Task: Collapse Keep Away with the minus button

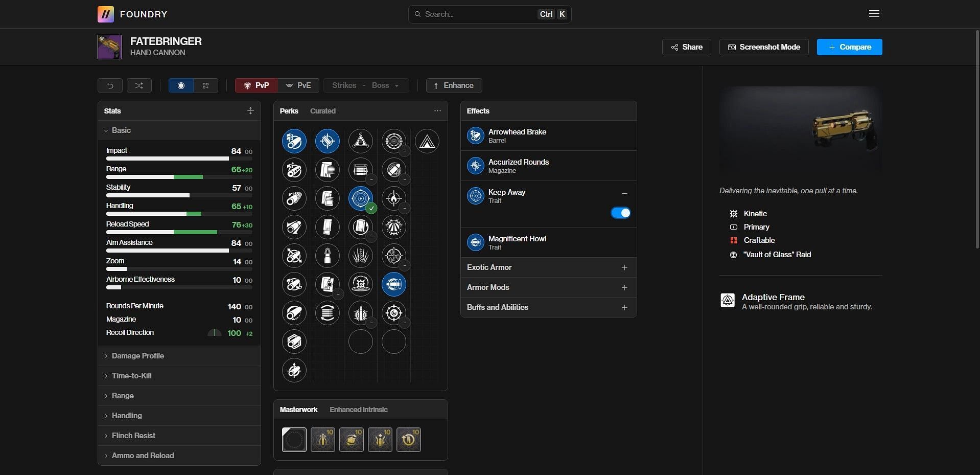Action: click(624, 193)
